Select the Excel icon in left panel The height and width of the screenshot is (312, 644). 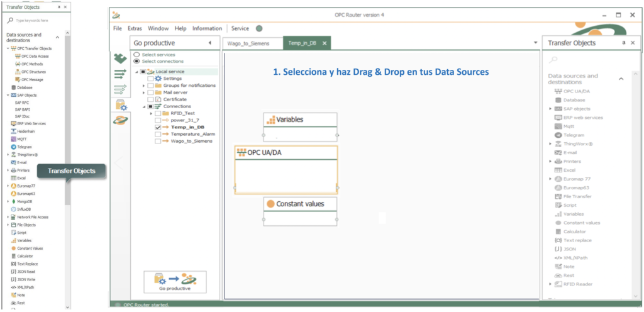pos(14,178)
